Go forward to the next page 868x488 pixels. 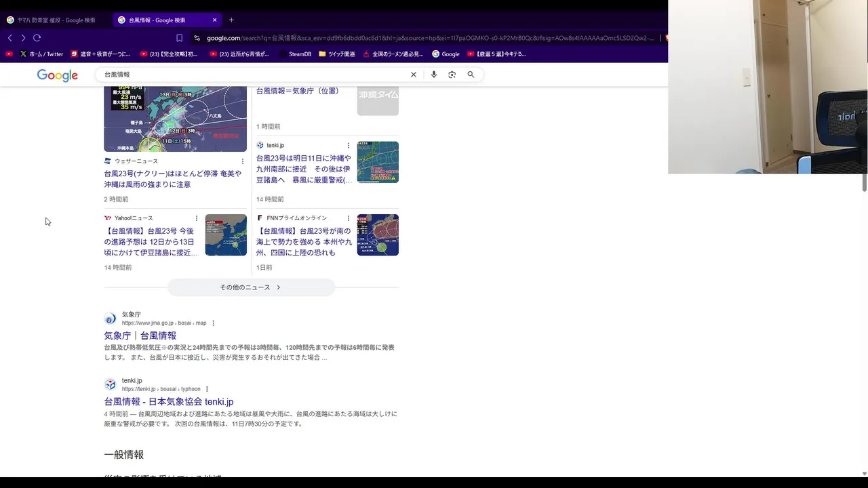click(23, 38)
